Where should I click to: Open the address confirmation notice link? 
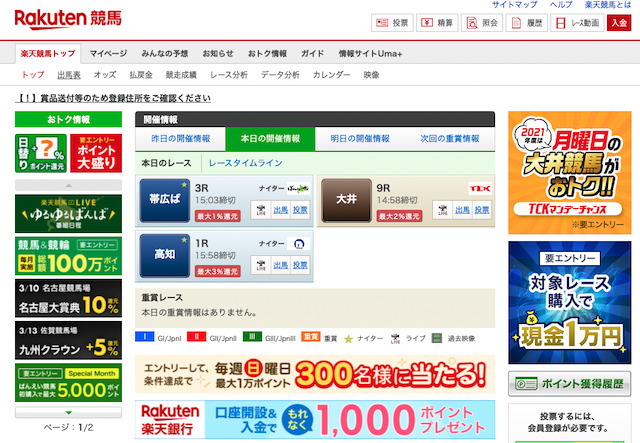coord(113,98)
